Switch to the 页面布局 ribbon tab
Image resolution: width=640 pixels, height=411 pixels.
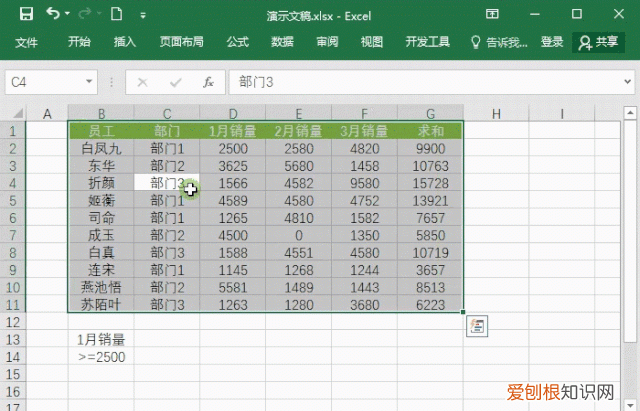pos(181,42)
